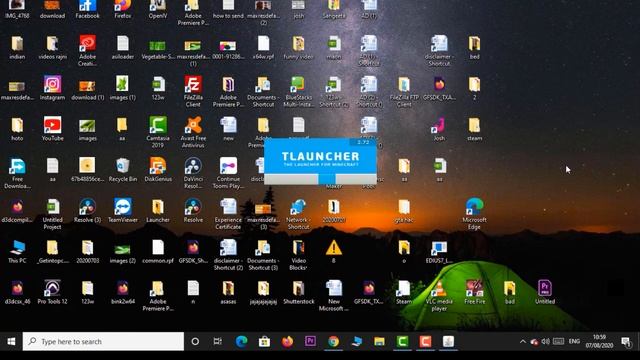Open the Video Blocks folder
Screen dimensions: 640x360
298,254
